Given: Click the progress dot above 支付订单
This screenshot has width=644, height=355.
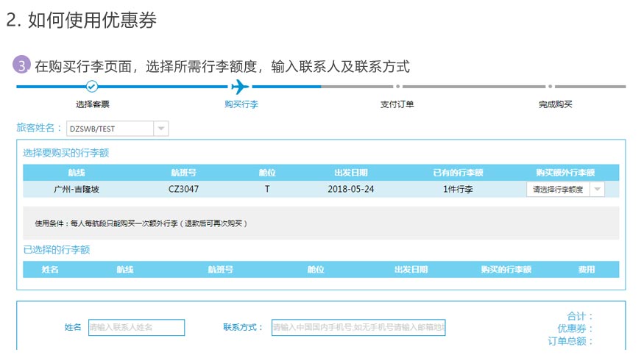Looking at the screenshot, I should [x=397, y=87].
